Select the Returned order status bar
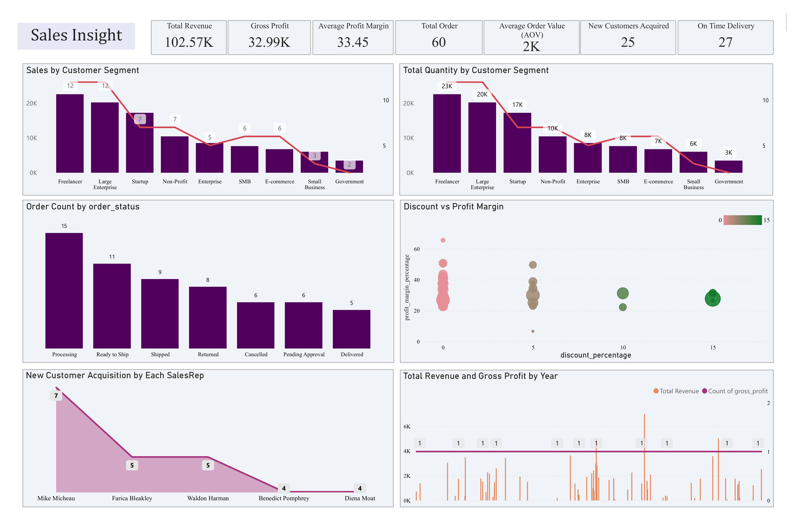This screenshot has width=799, height=532. click(x=208, y=318)
